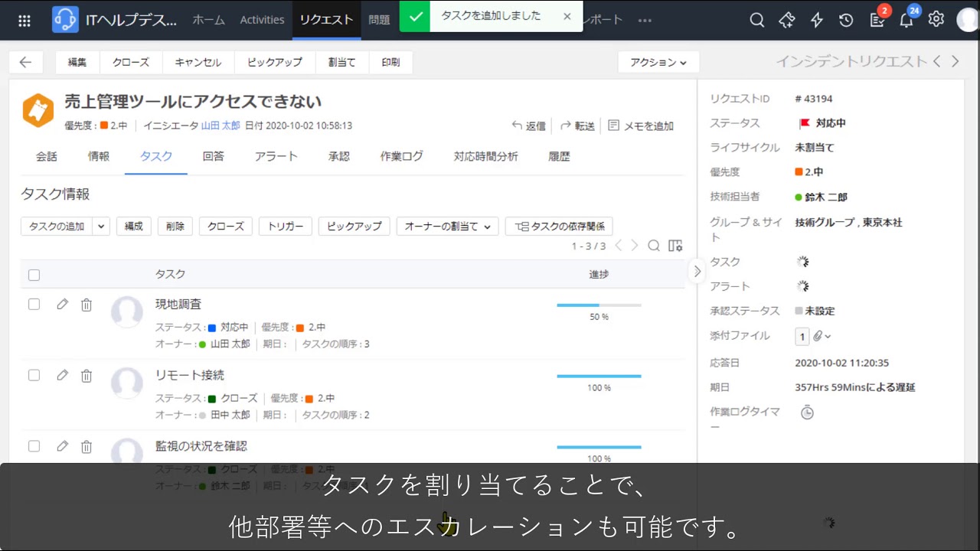Tick the checkbox for リモート接続 task
The width and height of the screenshot is (980, 551).
click(34, 375)
